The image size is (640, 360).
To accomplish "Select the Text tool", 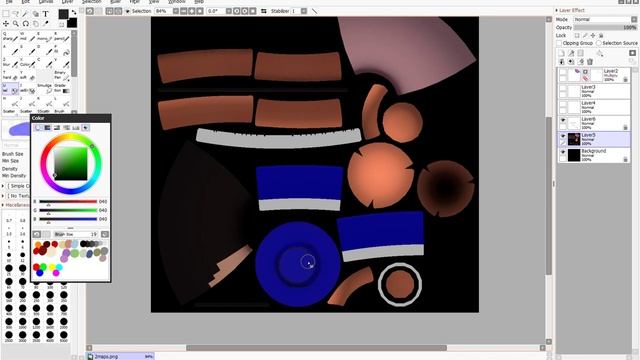I will click(x=45, y=14).
